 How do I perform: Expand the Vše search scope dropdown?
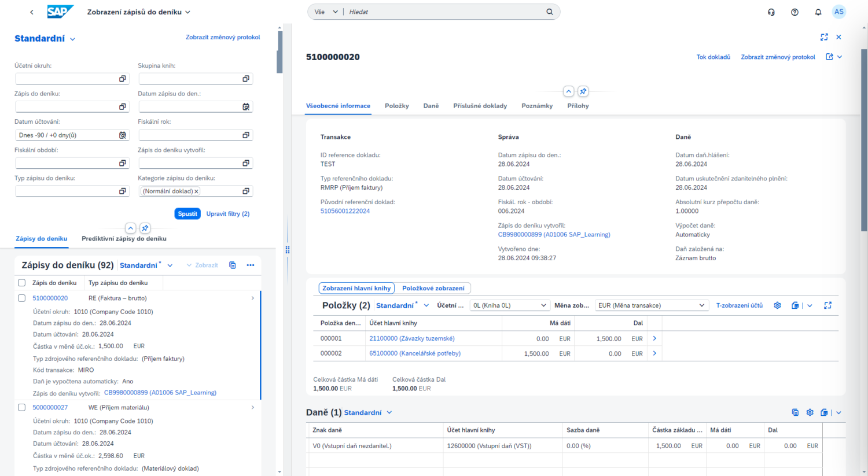(x=326, y=12)
